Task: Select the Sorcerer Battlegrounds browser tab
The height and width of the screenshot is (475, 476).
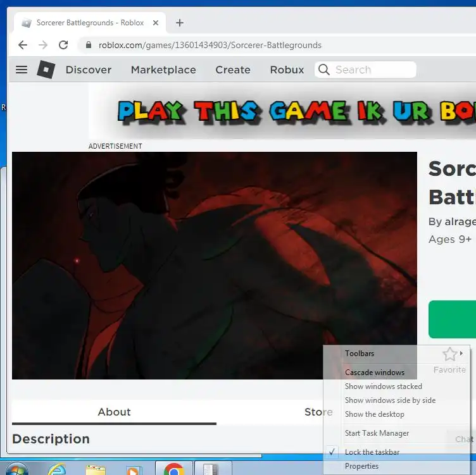Action: coord(90,23)
